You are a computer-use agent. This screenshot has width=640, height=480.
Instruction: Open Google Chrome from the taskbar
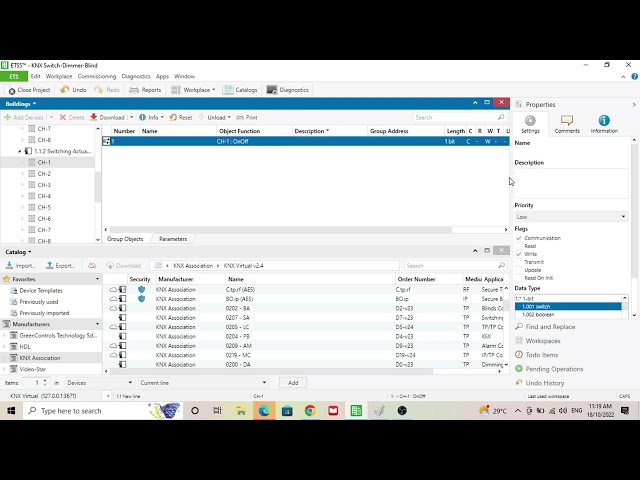coord(310,411)
